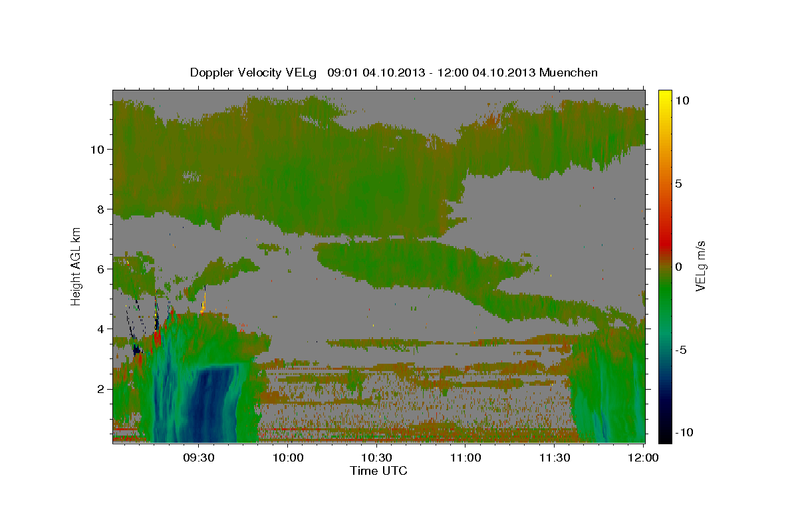
Task: Click the '10:00' time tick label
Action: click(288, 458)
